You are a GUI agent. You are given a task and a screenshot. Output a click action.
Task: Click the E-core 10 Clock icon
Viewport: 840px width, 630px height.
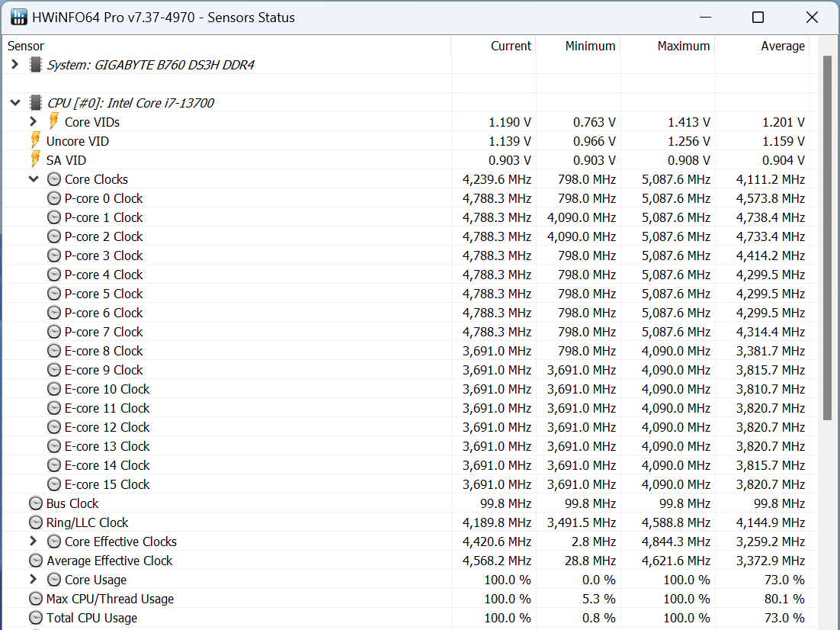(x=54, y=389)
